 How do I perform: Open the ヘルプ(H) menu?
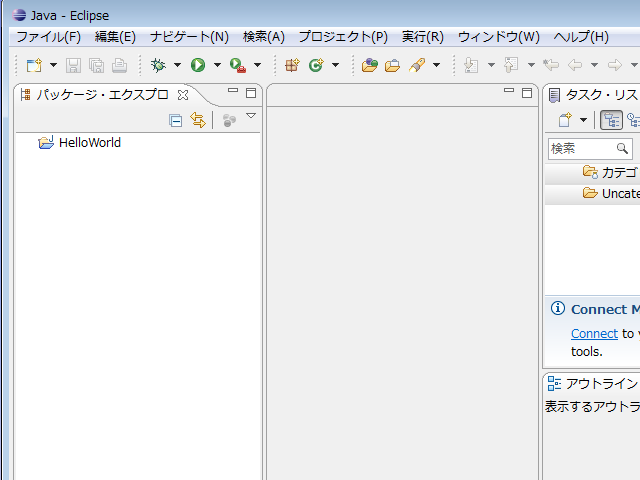click(x=581, y=37)
